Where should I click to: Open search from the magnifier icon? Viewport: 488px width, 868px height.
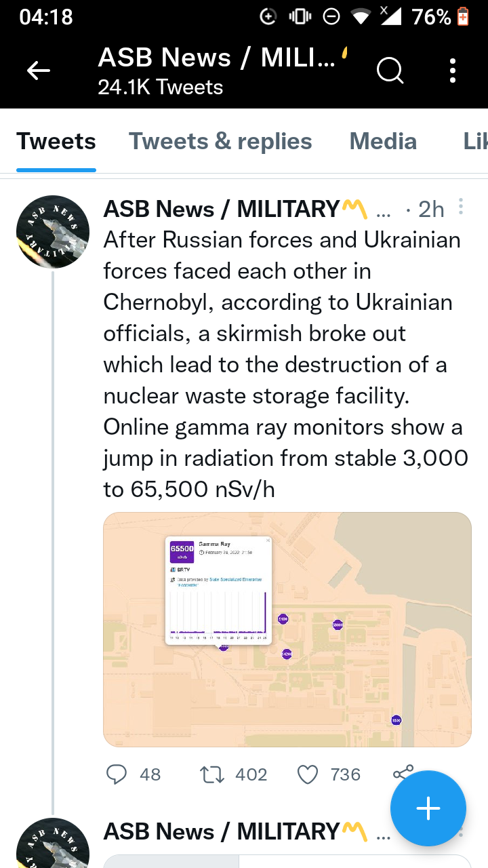(x=390, y=71)
